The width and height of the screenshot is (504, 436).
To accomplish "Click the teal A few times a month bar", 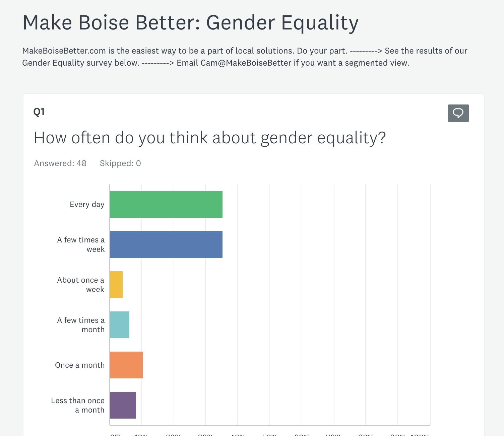I will tap(119, 324).
